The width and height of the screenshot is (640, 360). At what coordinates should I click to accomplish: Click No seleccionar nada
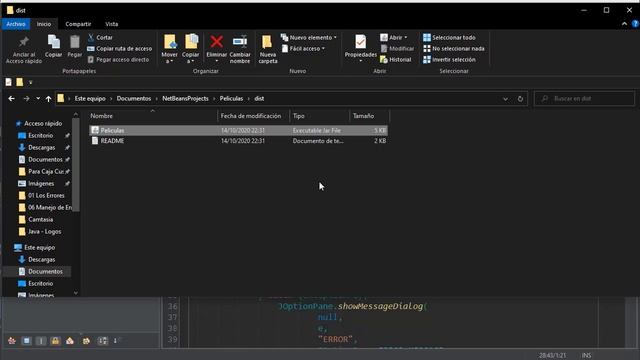(454, 48)
